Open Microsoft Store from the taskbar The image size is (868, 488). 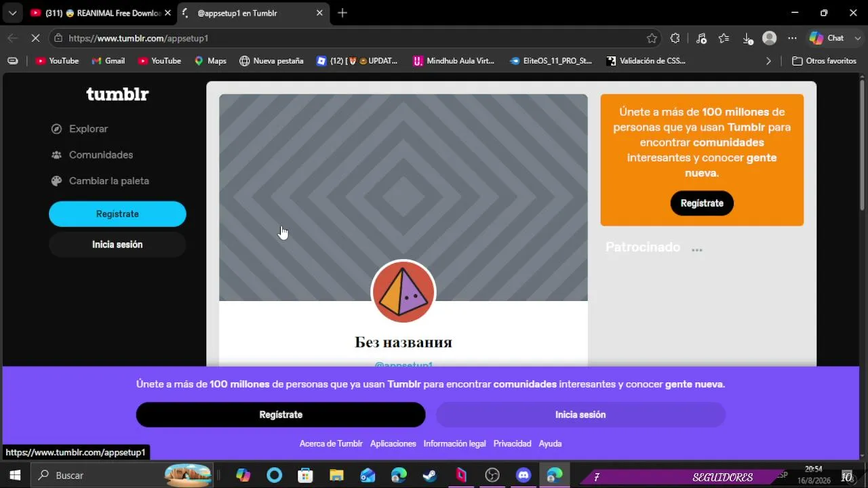tap(305, 476)
